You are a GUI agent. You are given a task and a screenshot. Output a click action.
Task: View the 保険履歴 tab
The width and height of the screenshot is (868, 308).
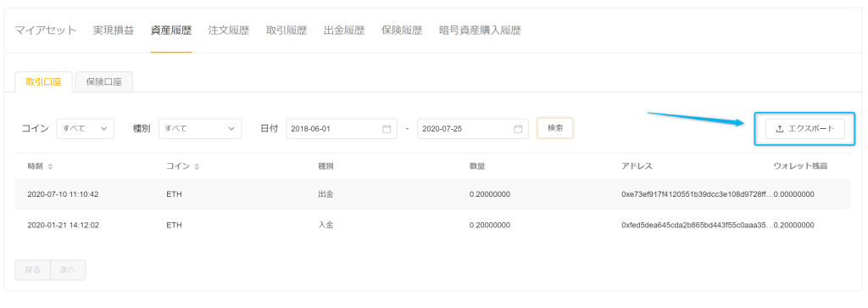(x=401, y=31)
